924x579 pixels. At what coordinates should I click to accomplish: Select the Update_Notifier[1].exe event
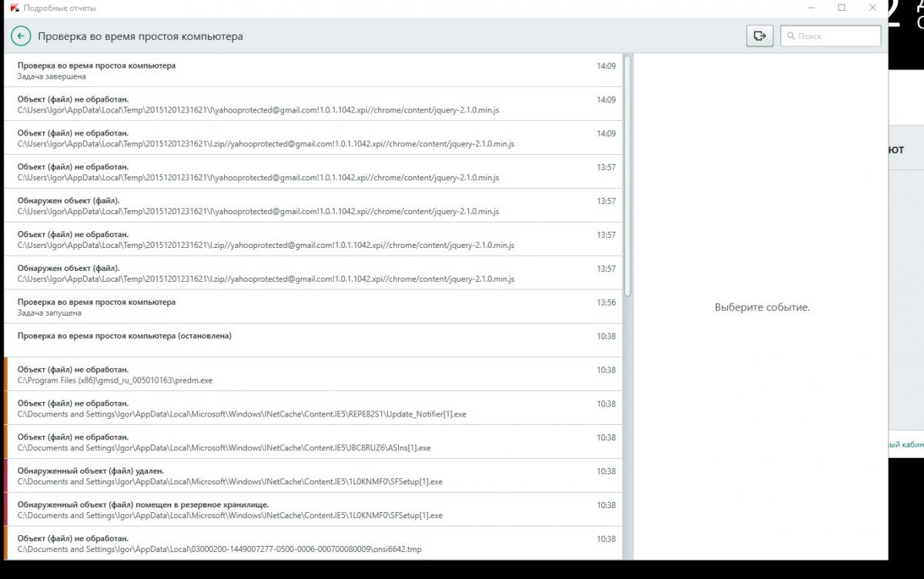click(x=313, y=408)
